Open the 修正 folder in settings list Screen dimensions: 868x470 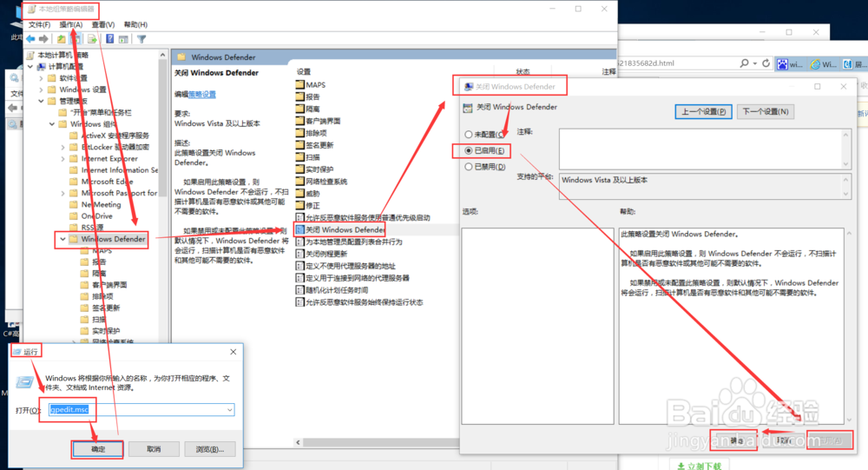click(x=308, y=206)
